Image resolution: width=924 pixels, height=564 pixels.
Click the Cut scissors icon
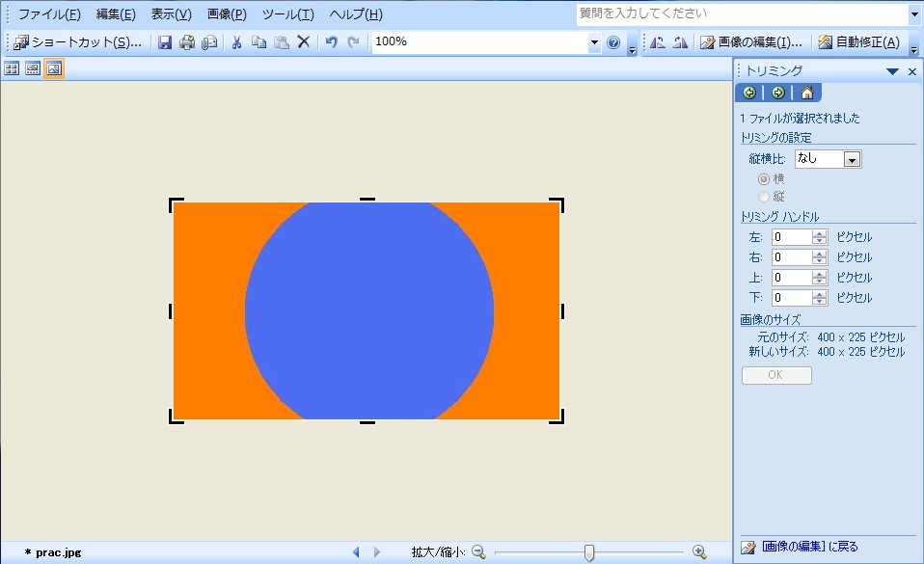tap(235, 42)
